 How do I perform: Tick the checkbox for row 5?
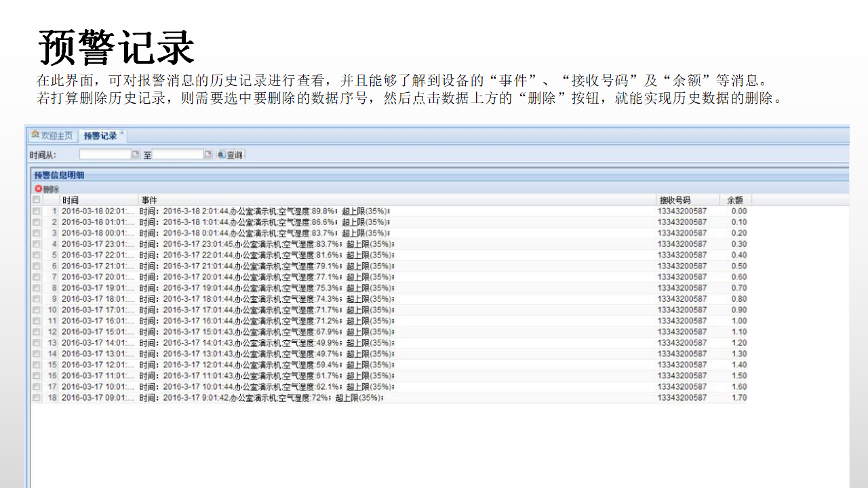37,256
